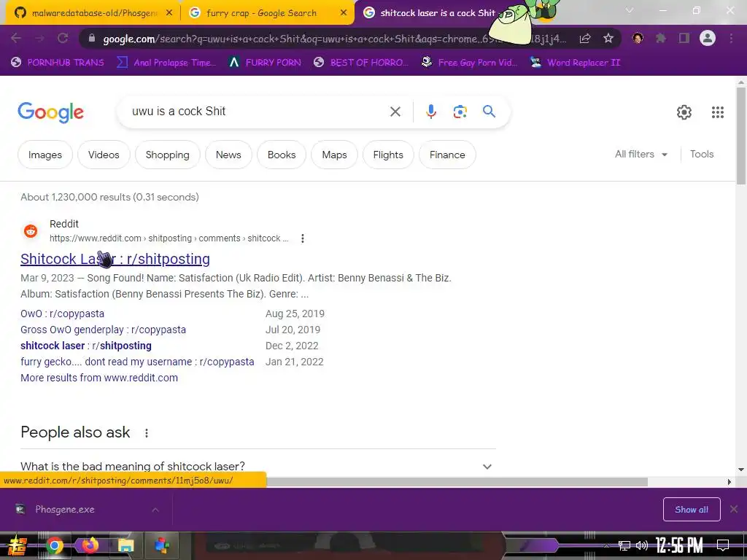Select the Finance filter
The height and width of the screenshot is (560, 747).
447,155
